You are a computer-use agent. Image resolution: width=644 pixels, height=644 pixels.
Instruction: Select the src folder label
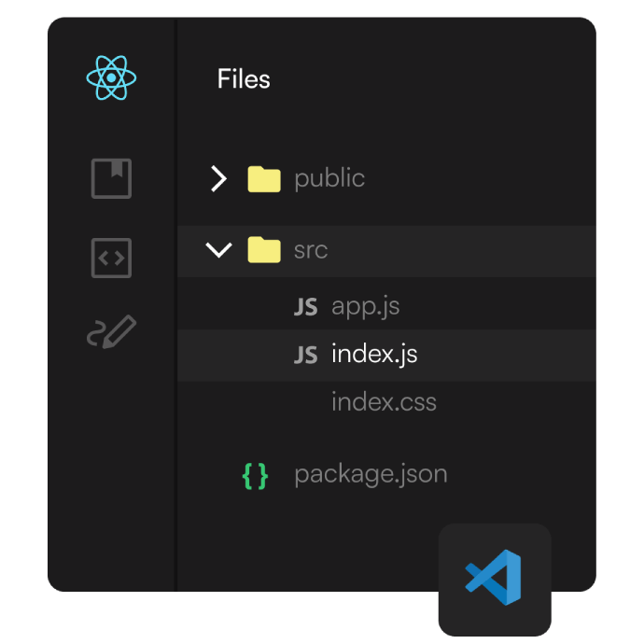tap(311, 251)
